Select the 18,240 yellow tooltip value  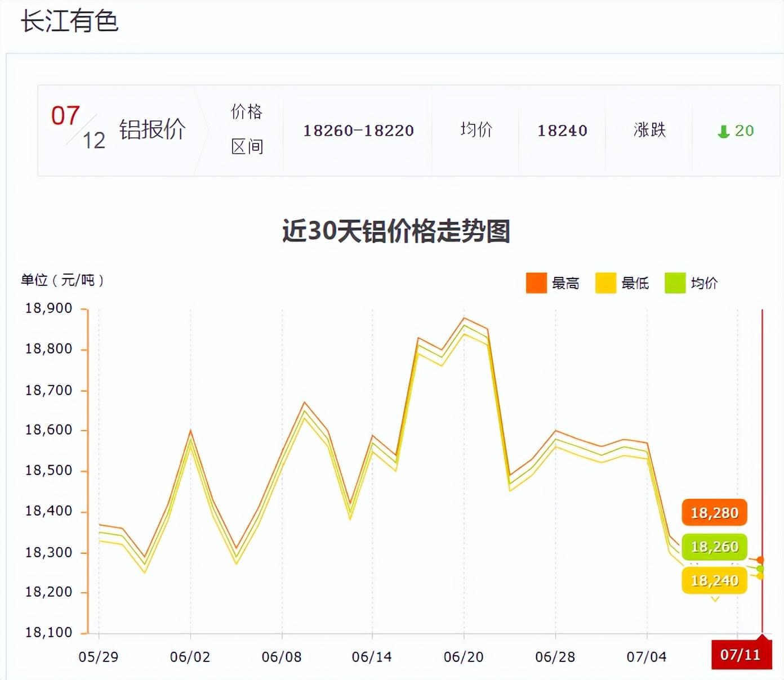(714, 580)
